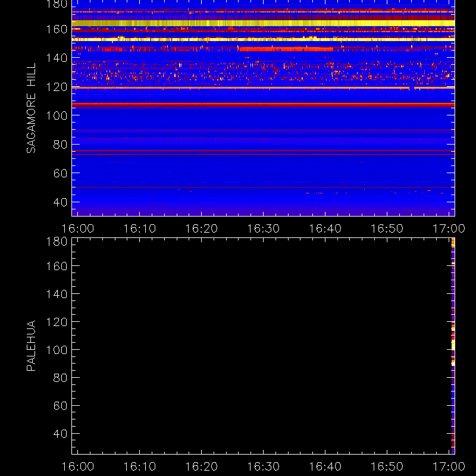
Task: Click the 60 tick label on Palehua axis
Action: (60, 406)
